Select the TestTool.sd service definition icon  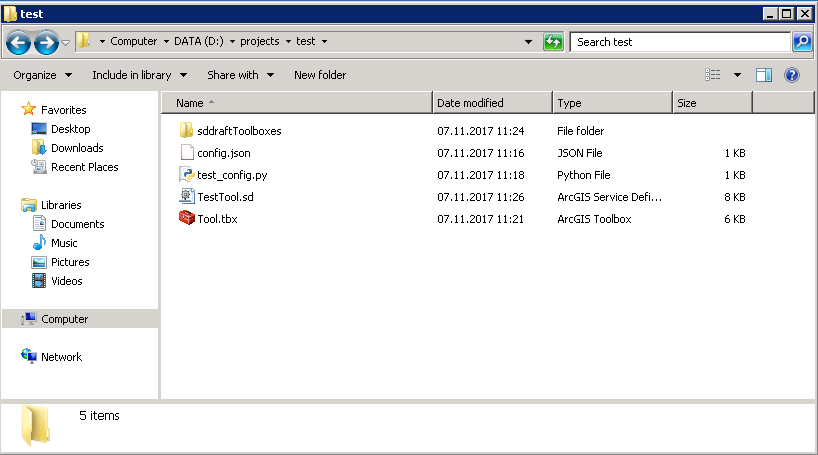(x=187, y=196)
